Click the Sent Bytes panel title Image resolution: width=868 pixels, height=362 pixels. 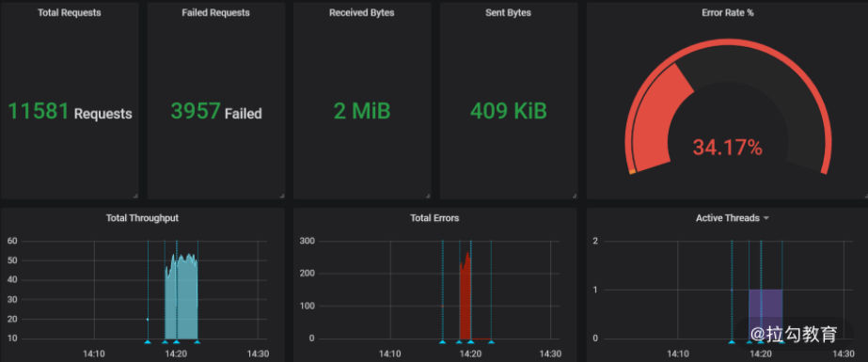pos(508,13)
